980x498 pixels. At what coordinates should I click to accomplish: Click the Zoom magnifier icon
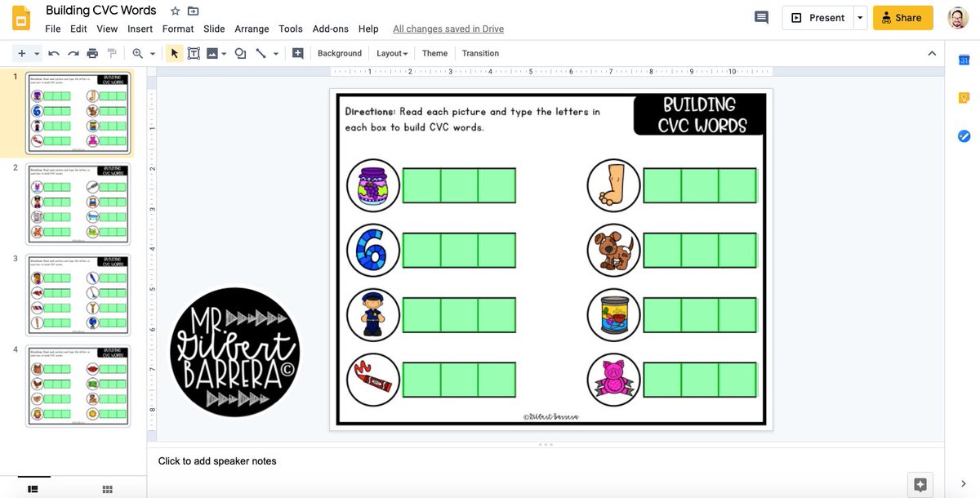137,53
